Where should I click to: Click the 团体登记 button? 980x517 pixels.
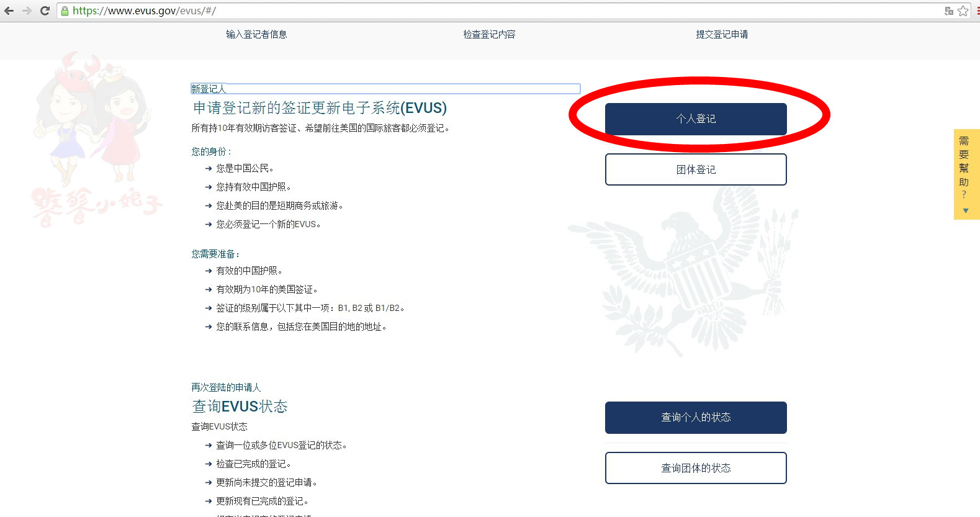pyautogui.click(x=696, y=169)
